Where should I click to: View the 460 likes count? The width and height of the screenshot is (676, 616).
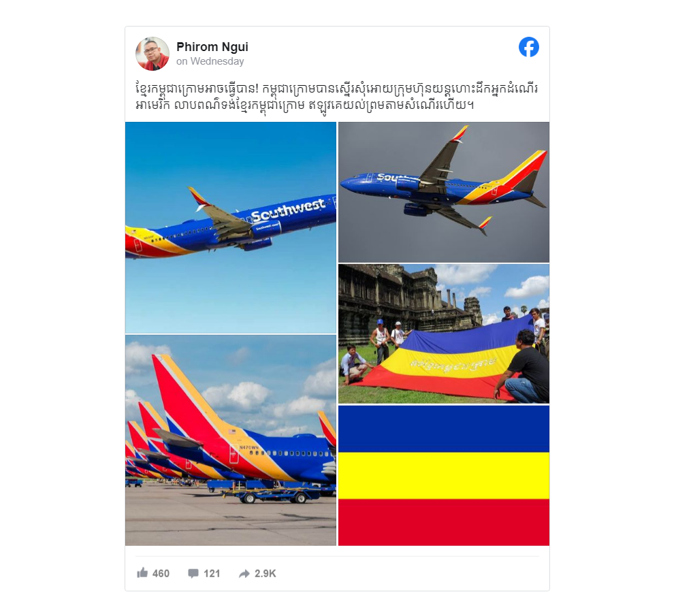click(161, 573)
